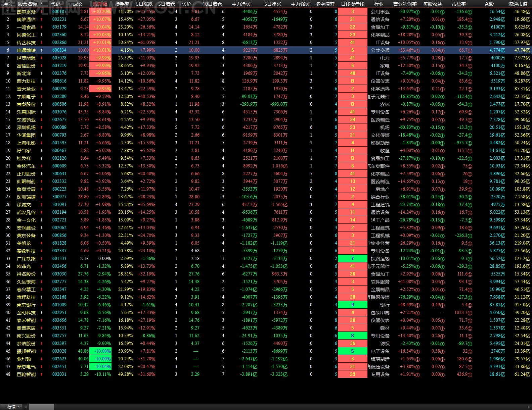
Task: Click the 日线操盘线 column header
Action: pyautogui.click(x=353, y=4)
